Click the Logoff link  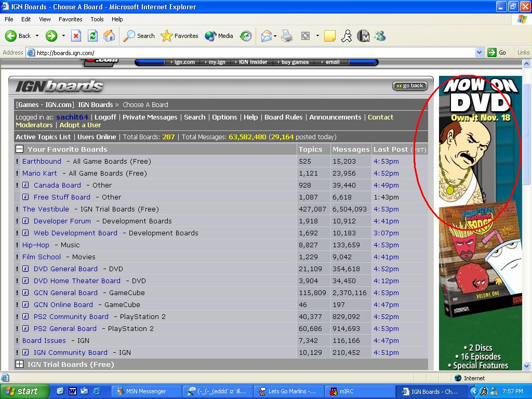click(105, 117)
